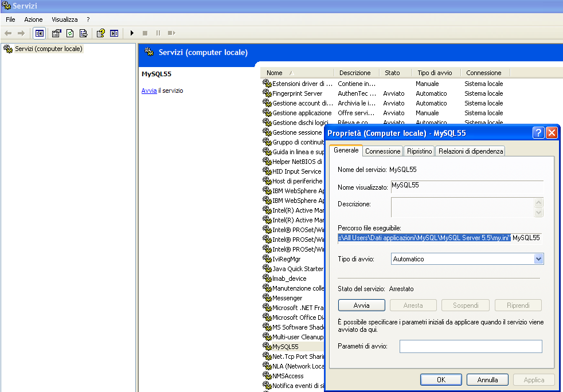Start the service with the play icon

click(132, 33)
